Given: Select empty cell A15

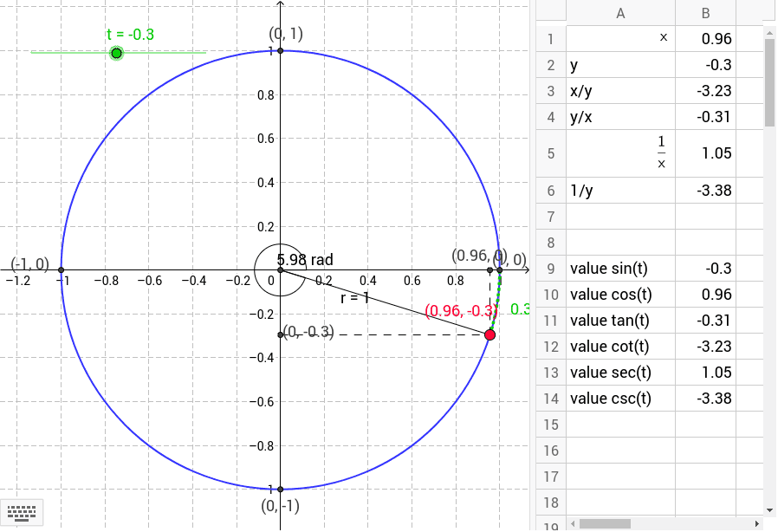Looking at the screenshot, I should (620, 425).
